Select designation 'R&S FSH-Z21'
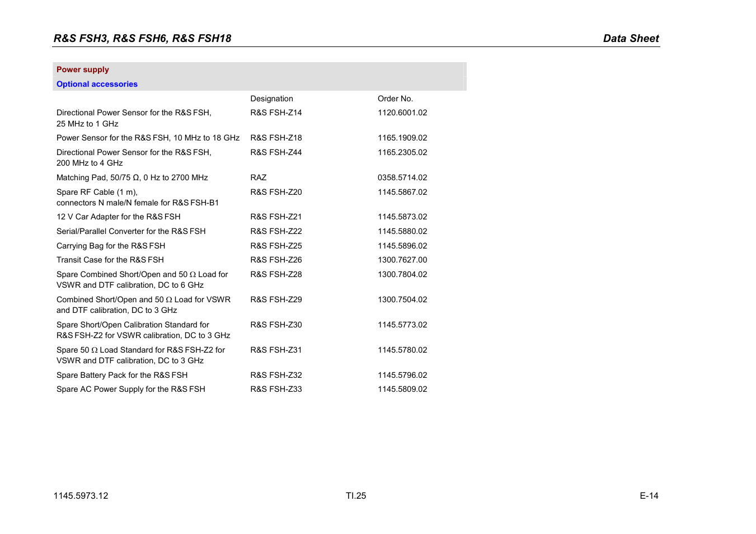Screen dimensions: 756x534 point(276,217)
